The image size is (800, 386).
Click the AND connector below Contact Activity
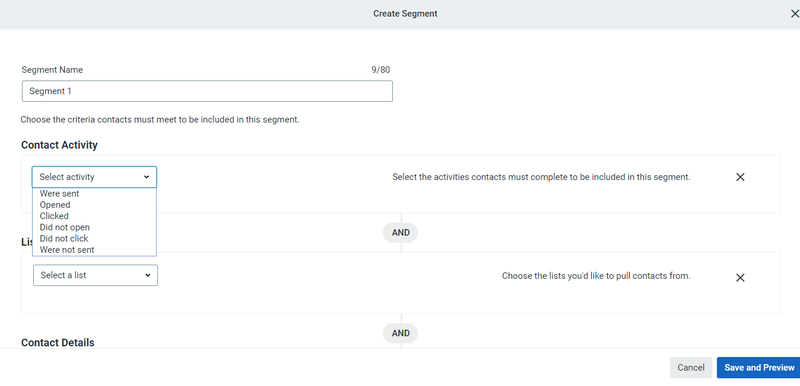point(401,233)
